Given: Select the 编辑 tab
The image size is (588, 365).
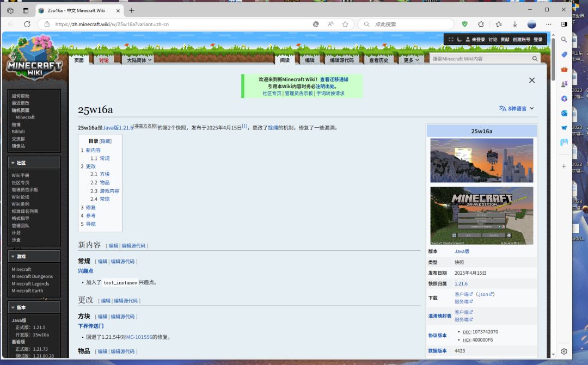Looking at the screenshot, I should 309,60.
